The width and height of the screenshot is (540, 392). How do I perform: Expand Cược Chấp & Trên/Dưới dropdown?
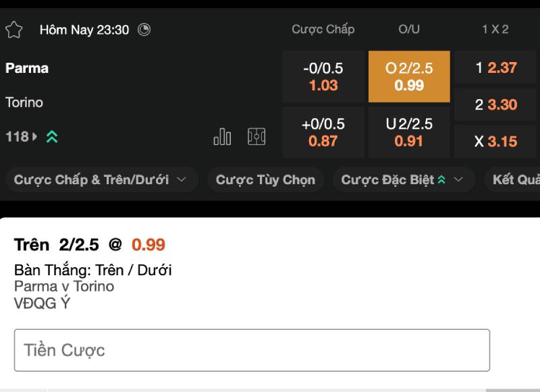pyautogui.click(x=101, y=180)
